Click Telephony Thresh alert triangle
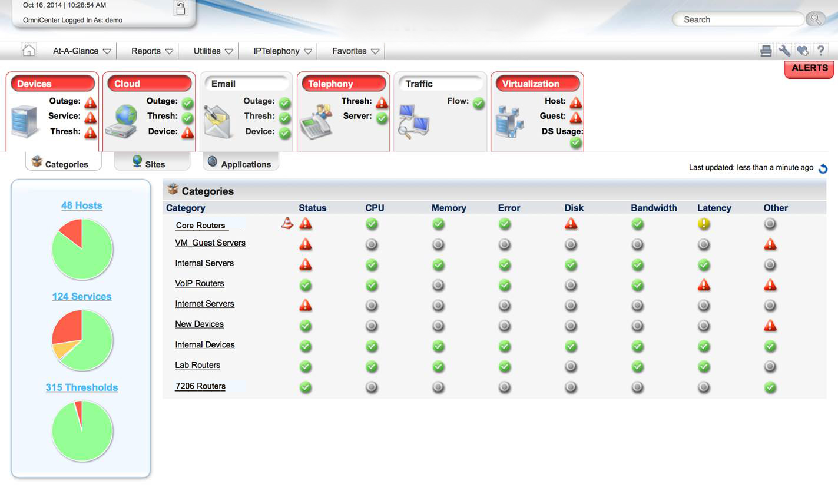 tap(382, 102)
